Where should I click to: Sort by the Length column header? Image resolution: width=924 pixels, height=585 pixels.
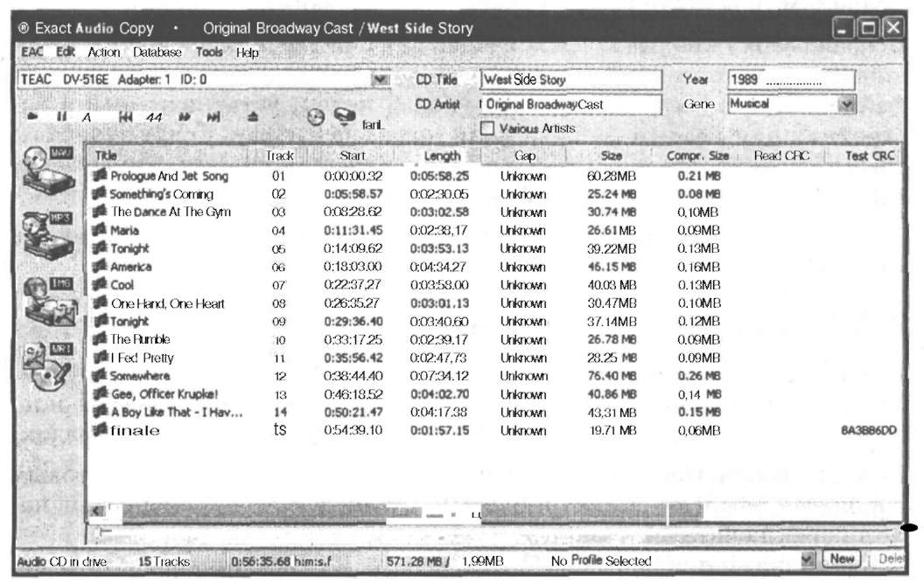coord(442,156)
